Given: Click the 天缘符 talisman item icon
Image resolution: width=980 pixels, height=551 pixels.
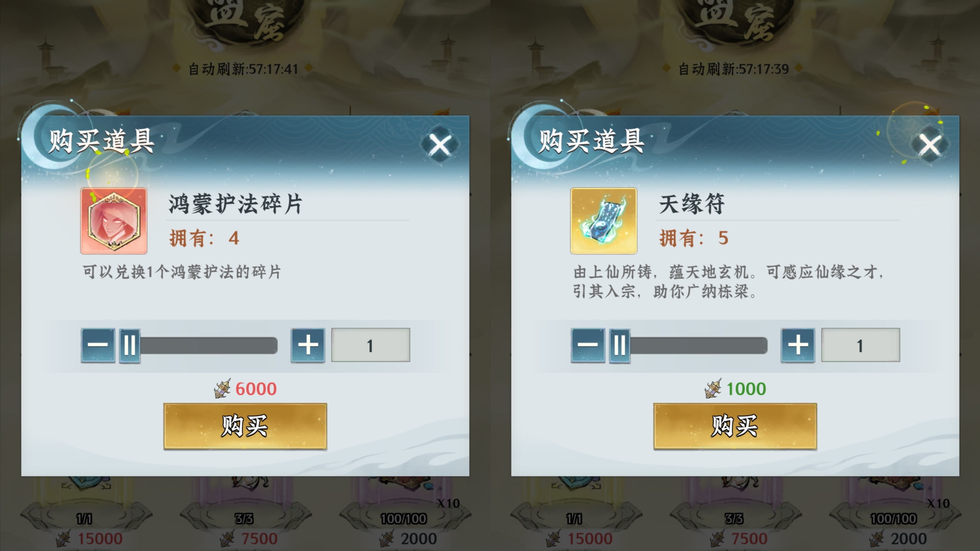Looking at the screenshot, I should 604,220.
